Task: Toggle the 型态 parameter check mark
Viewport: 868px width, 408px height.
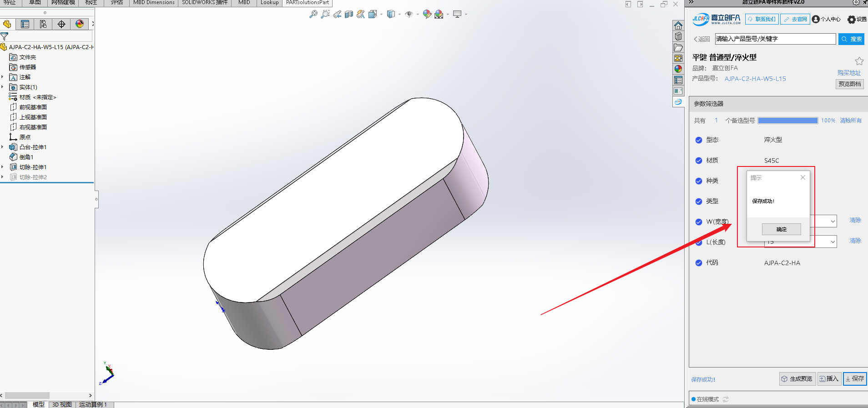Action: pos(699,140)
